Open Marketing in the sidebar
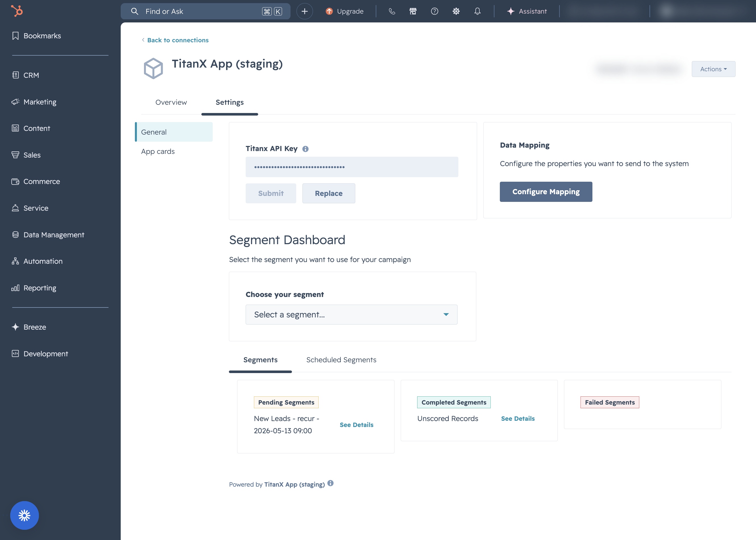The width and height of the screenshot is (756, 540). click(40, 102)
